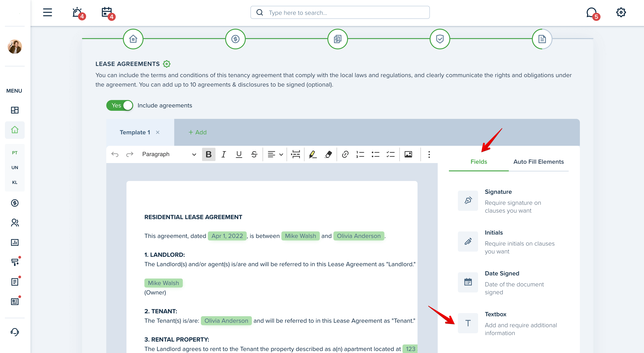Screen dimensions: 644x353
Task: Open maintenance paint roller icon in sidebar
Action: pyautogui.click(x=15, y=262)
